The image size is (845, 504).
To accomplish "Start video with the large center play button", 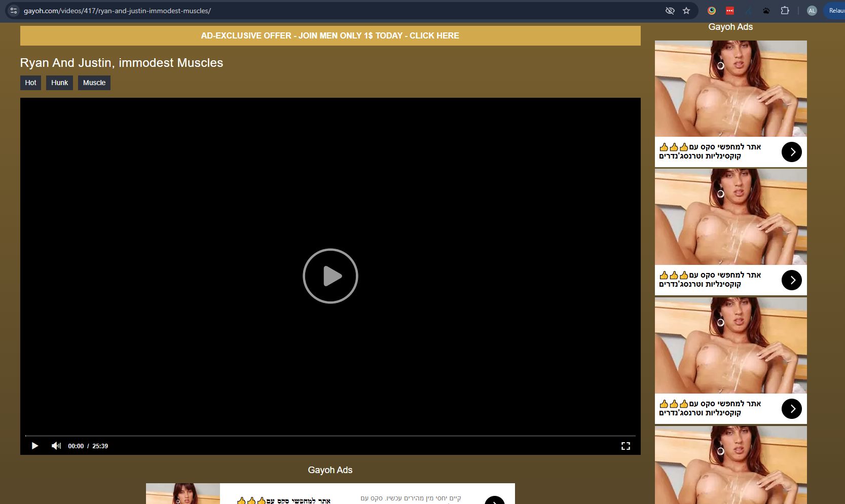I will (x=330, y=276).
